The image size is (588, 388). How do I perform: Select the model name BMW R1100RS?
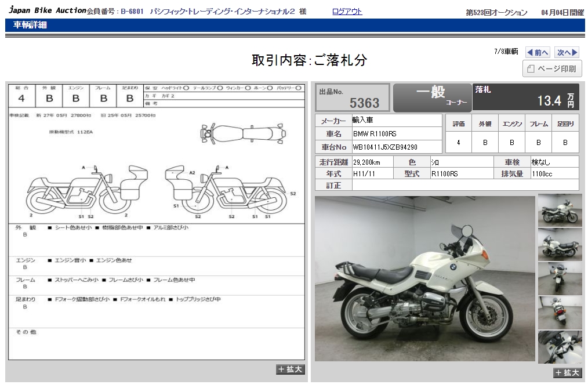(x=375, y=134)
